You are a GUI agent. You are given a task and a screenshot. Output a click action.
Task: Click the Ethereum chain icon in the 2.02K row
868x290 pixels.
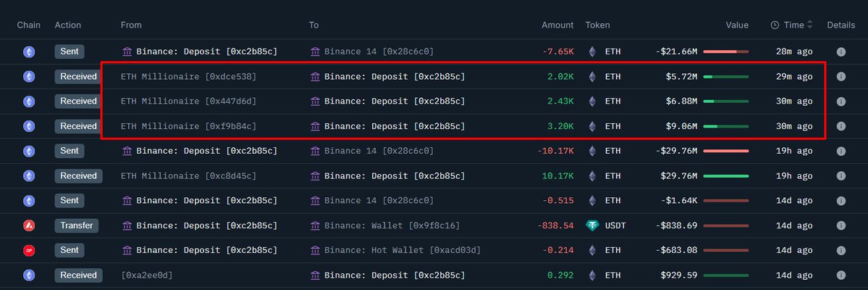(x=29, y=76)
